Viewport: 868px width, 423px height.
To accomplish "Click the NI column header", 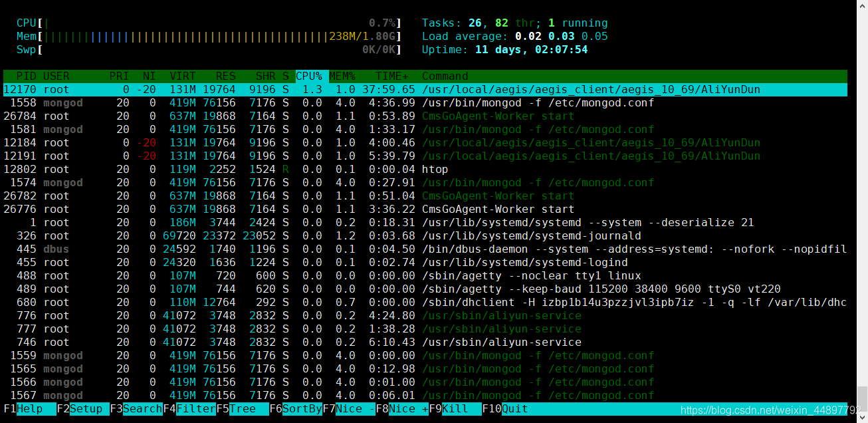I will (x=150, y=76).
